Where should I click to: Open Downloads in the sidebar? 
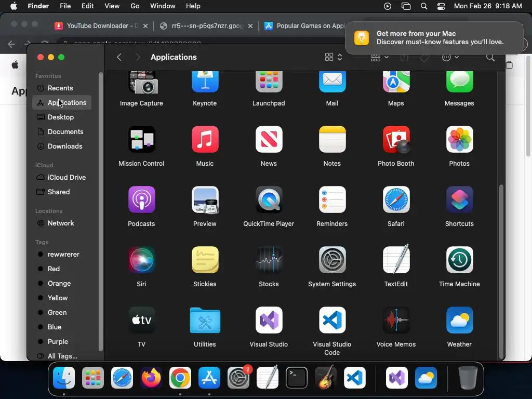pyautogui.click(x=62, y=146)
